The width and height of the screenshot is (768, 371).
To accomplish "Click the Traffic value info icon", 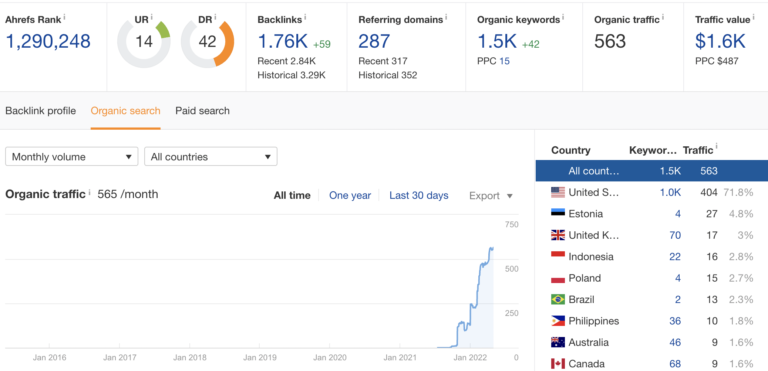I will (x=753, y=17).
